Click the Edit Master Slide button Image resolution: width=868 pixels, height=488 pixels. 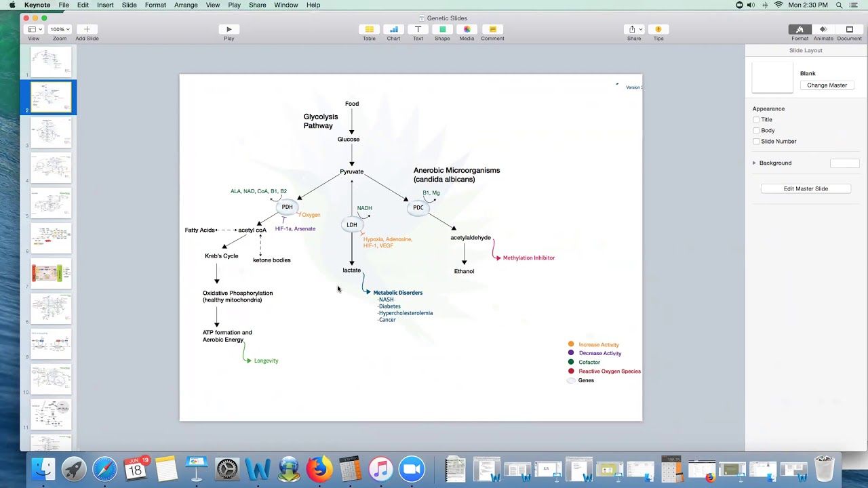pos(806,188)
